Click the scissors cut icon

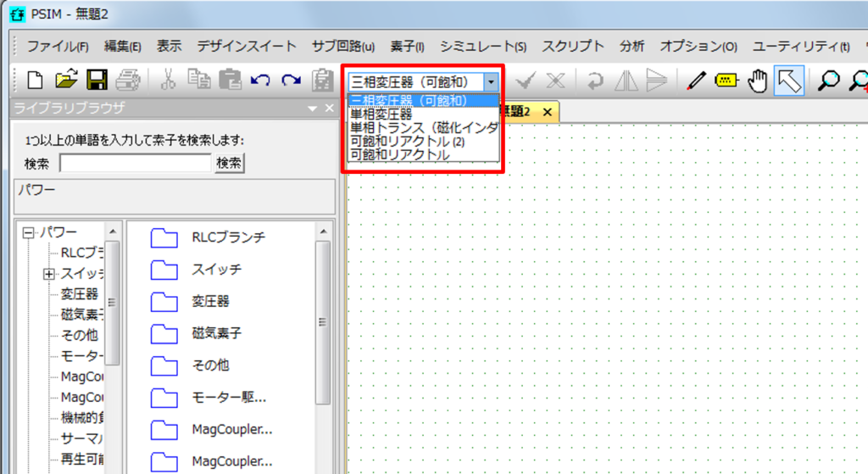point(168,81)
